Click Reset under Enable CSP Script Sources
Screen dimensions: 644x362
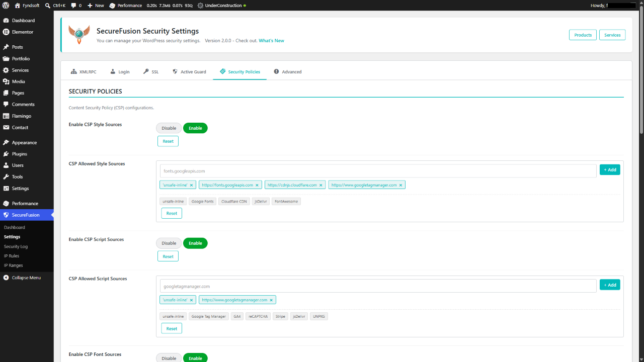click(x=168, y=256)
